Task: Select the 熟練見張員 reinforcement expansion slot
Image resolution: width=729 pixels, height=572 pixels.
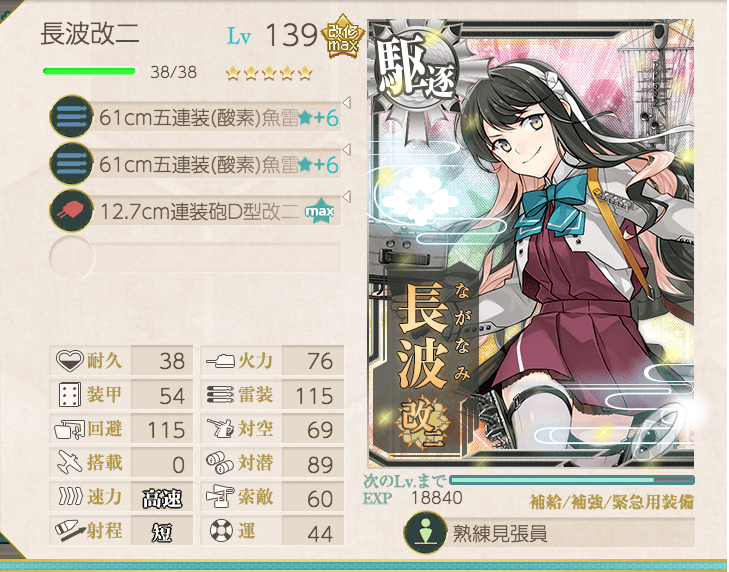Action: tap(549, 532)
